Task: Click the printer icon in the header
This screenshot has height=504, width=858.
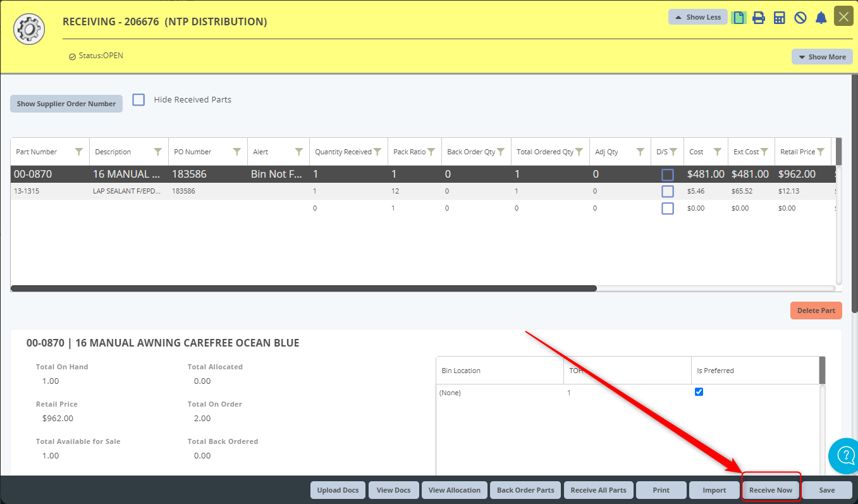Action: tap(759, 18)
